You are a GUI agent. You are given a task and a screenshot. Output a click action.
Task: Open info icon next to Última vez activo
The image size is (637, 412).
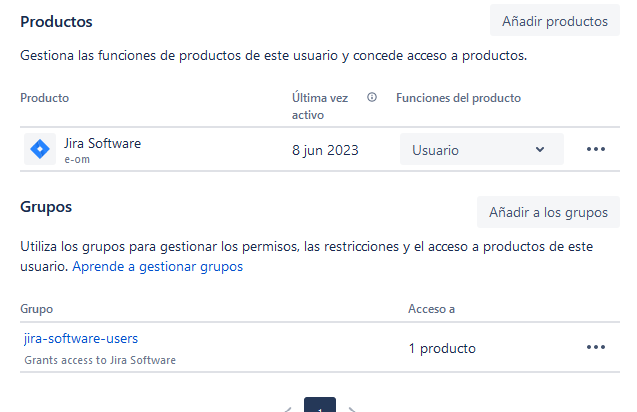tap(372, 98)
